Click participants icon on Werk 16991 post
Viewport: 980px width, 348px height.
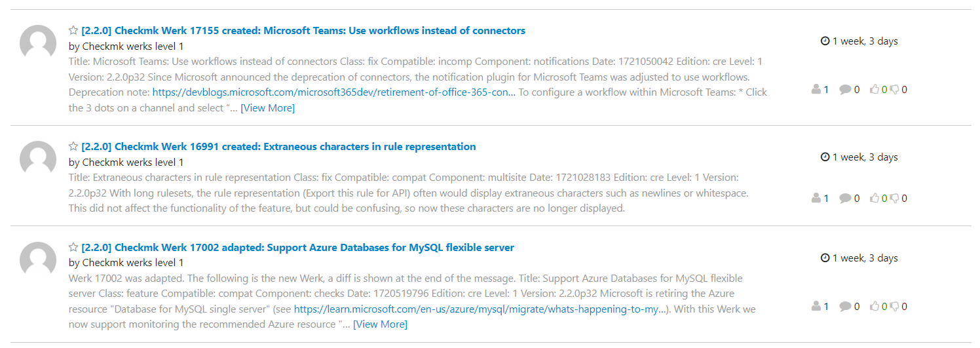(816, 198)
